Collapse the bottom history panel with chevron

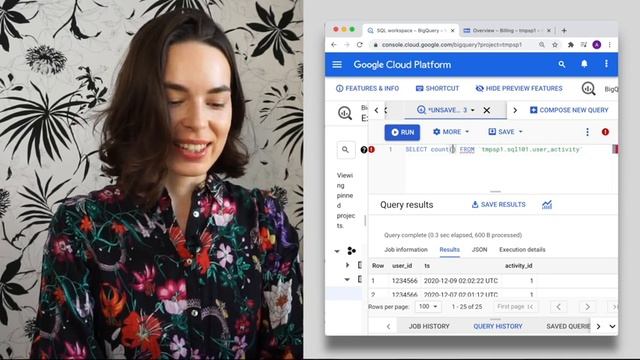click(612, 326)
